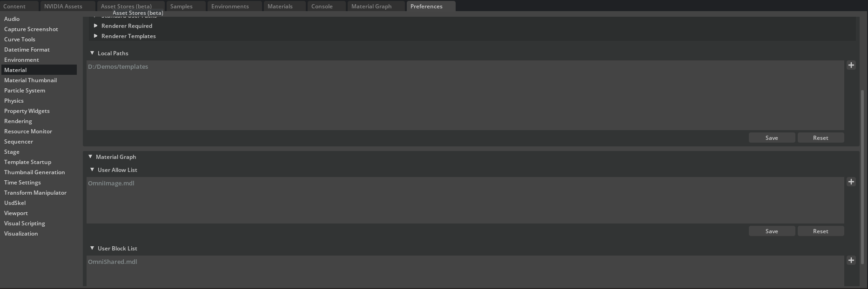Expand Renderer Required section

point(96,26)
